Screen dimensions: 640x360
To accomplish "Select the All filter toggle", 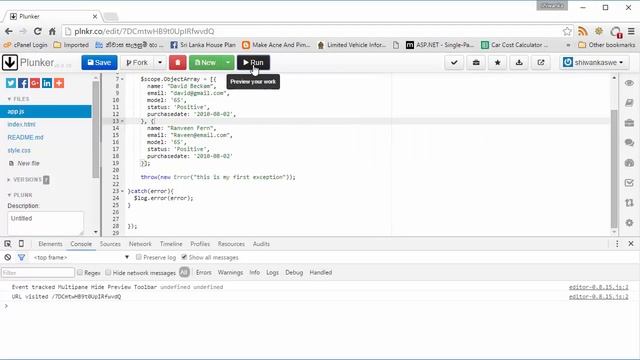I will 184,272.
